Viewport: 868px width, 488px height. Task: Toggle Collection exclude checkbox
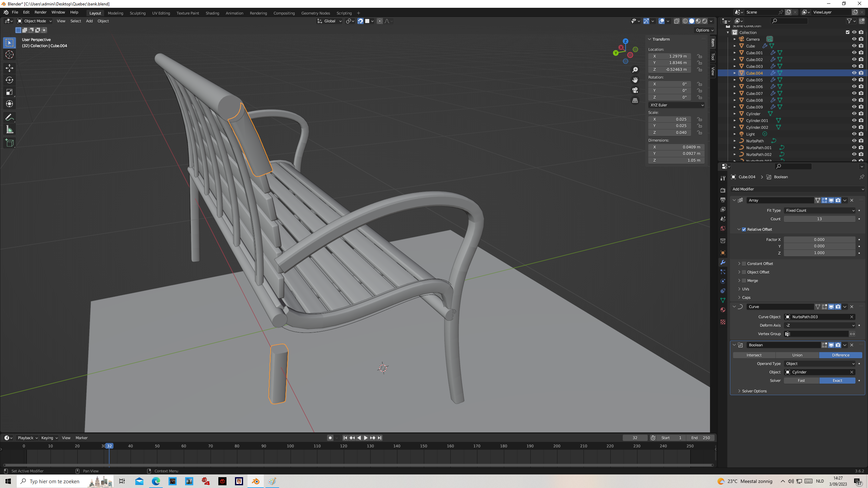848,32
